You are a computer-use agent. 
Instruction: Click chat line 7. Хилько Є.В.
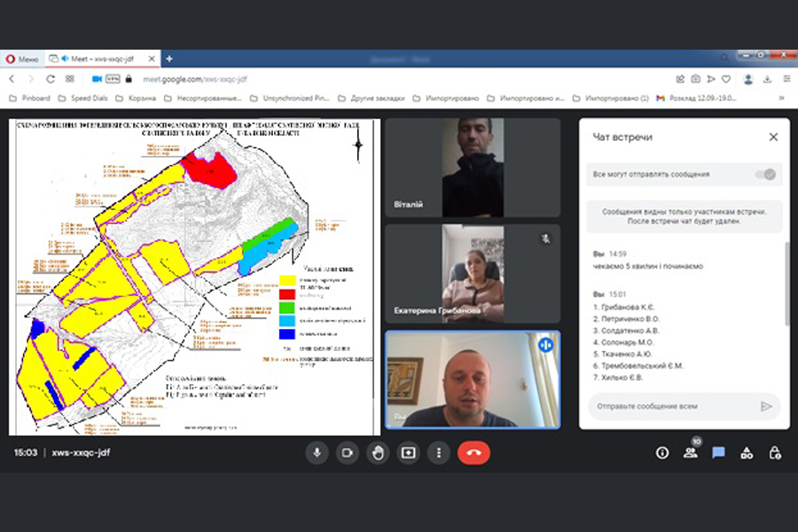[618, 377]
